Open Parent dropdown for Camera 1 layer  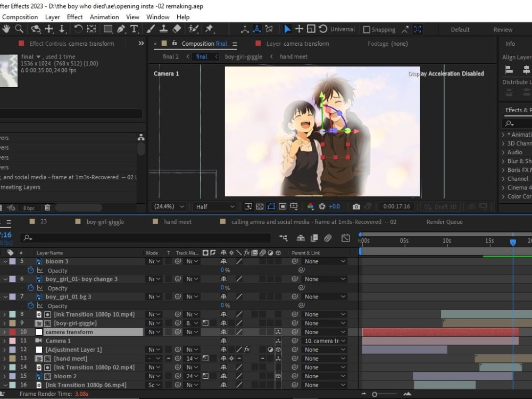(325, 340)
